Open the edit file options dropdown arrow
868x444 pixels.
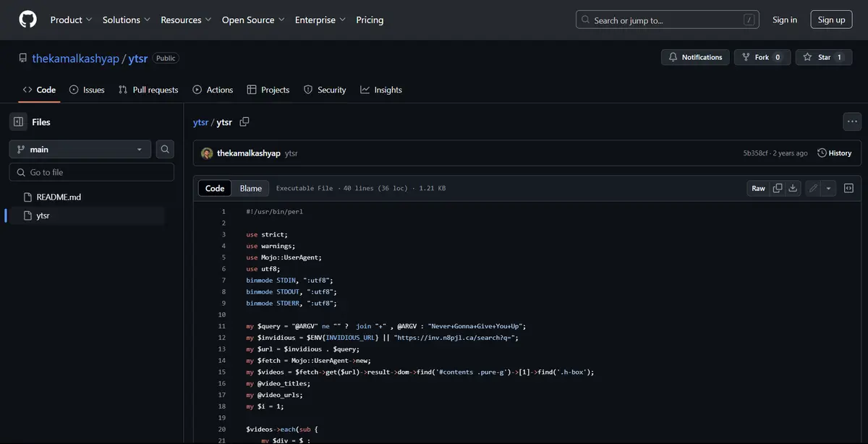coord(829,188)
